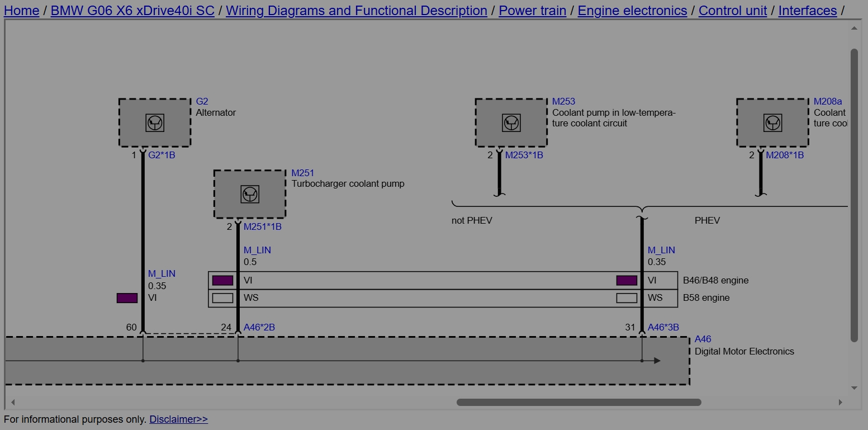Screen dimensions: 868x430
Task: Open the A46*2B connector link
Action: click(x=259, y=327)
